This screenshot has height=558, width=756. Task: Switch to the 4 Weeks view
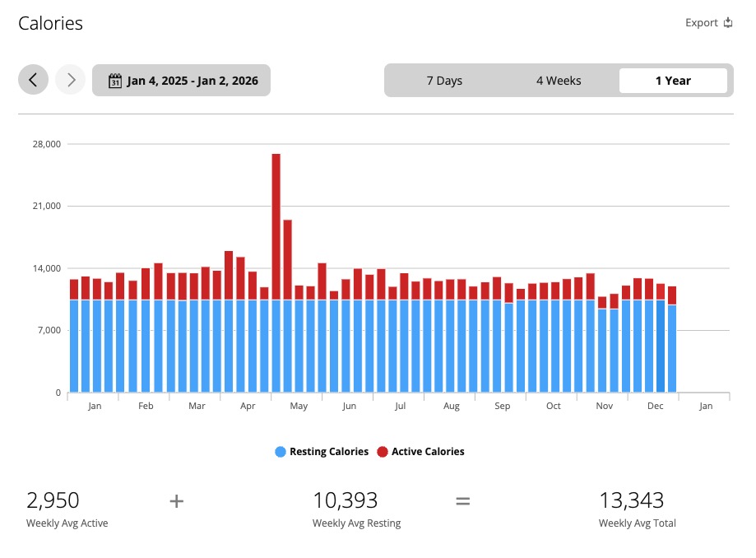point(559,81)
